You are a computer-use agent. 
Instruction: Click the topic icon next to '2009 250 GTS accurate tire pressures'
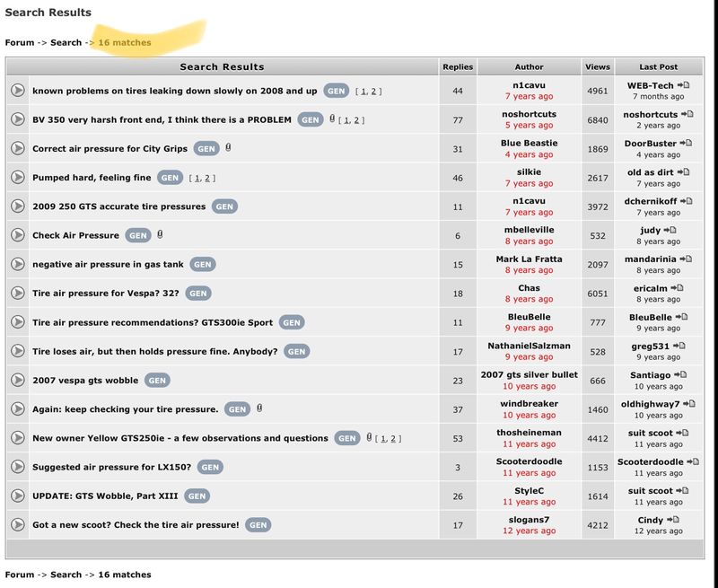pyautogui.click(x=18, y=206)
